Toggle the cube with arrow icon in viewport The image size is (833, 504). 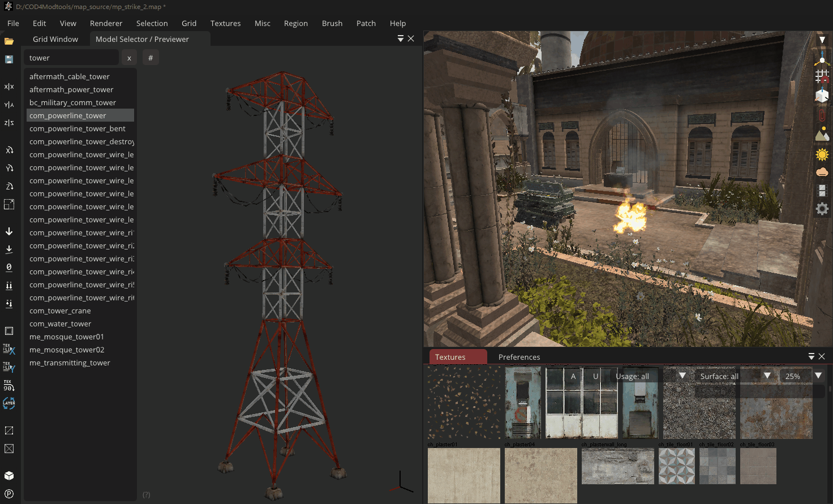[x=822, y=96]
